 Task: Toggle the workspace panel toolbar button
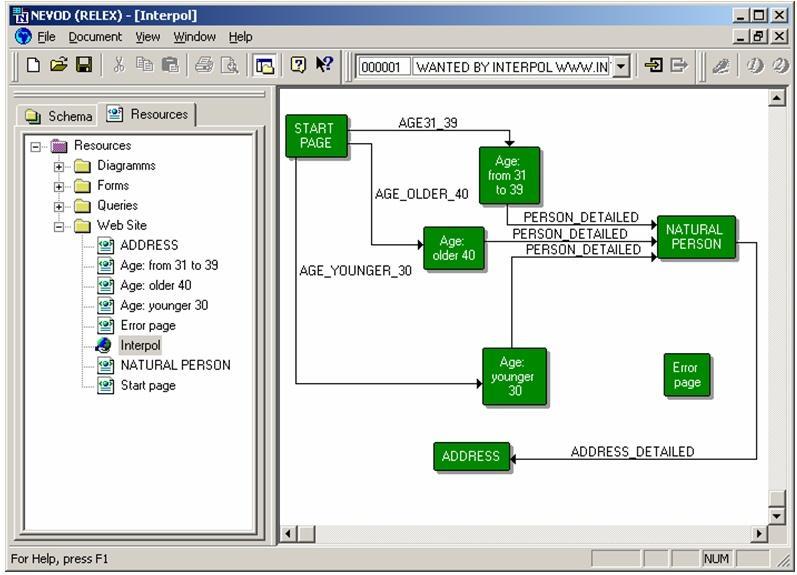[x=264, y=66]
